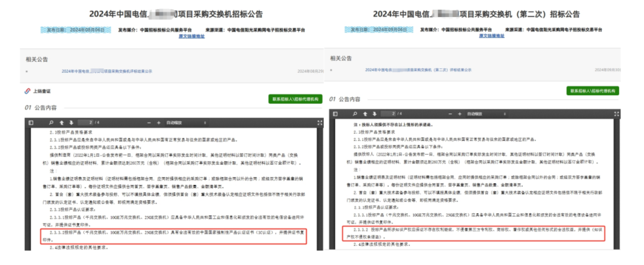The height and width of the screenshot is (265, 644).
Task: Click 联系招标人\招标代理机构 button on right page
Action: (x=592, y=91)
